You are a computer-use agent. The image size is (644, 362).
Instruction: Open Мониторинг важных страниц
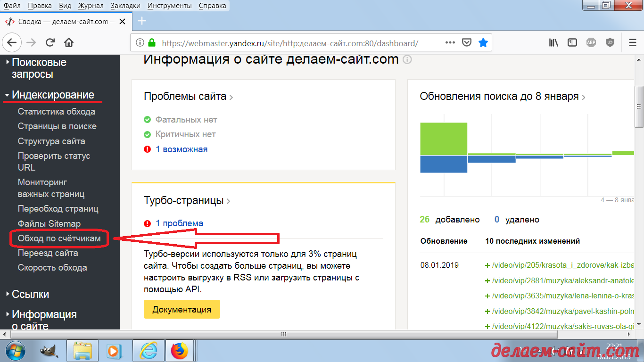[51, 188]
